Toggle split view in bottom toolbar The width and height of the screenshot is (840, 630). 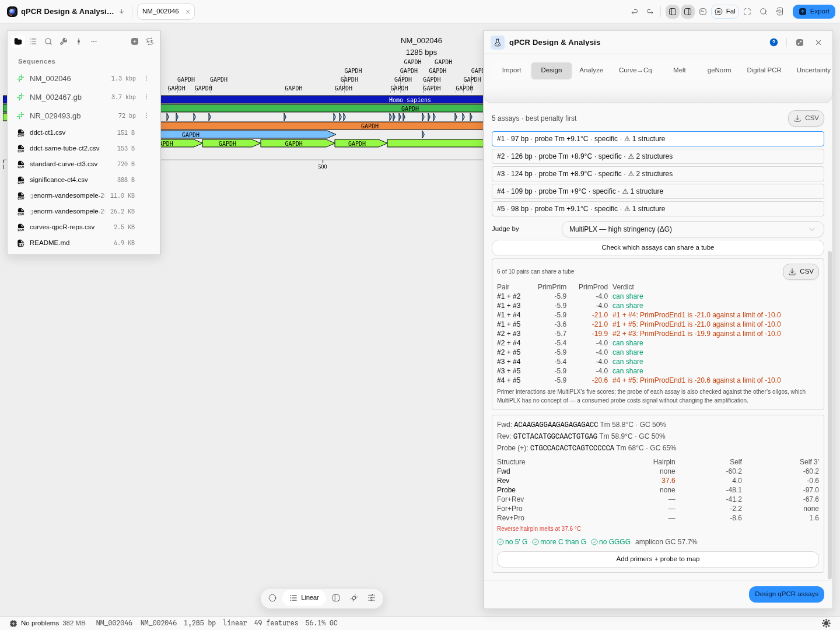pos(336,598)
